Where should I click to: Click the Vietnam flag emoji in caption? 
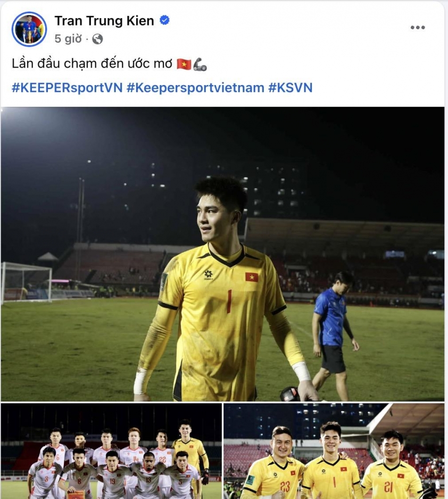(184, 64)
